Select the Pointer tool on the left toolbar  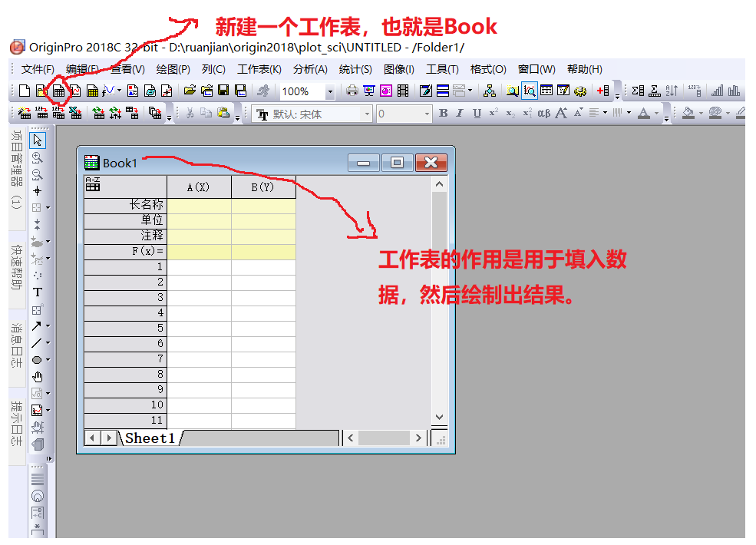[x=37, y=140]
